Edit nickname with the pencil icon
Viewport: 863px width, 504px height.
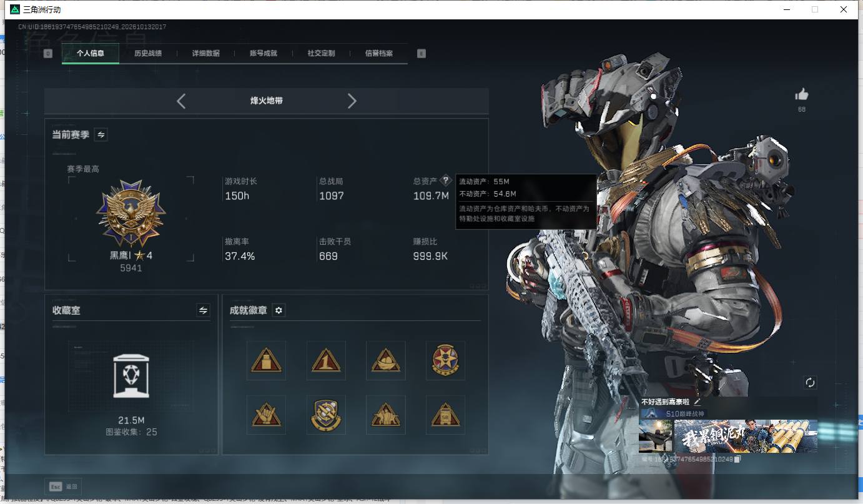coord(697,402)
